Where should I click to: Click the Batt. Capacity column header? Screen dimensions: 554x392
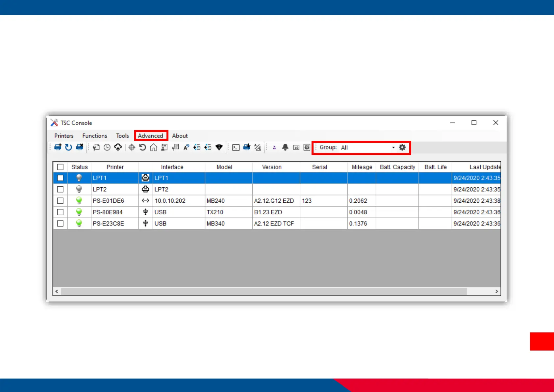click(x=397, y=167)
